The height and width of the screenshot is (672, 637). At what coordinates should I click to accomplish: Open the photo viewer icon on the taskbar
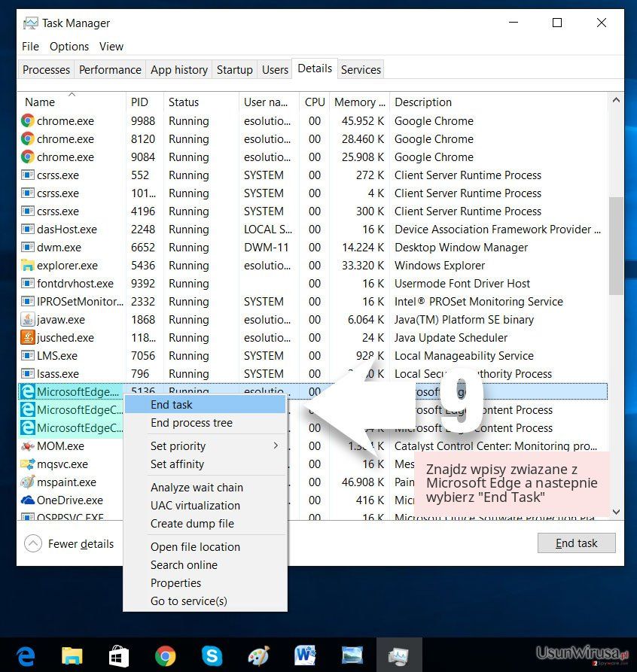pyautogui.click(x=352, y=656)
